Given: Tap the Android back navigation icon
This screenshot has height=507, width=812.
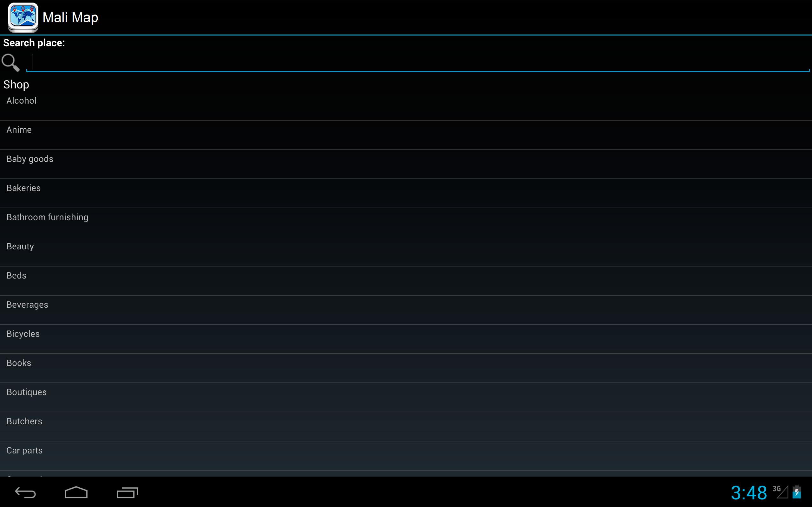Looking at the screenshot, I should point(25,492).
